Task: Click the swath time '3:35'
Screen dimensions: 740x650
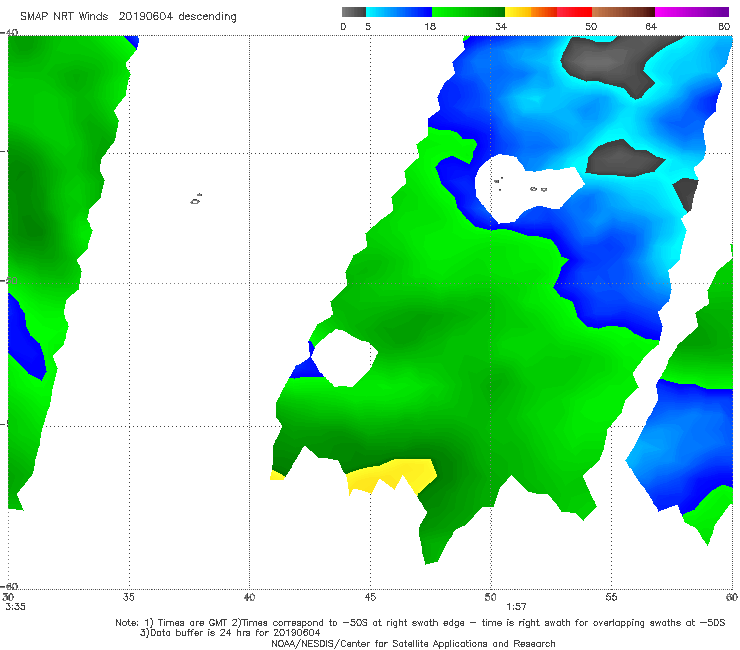Action: [15, 607]
